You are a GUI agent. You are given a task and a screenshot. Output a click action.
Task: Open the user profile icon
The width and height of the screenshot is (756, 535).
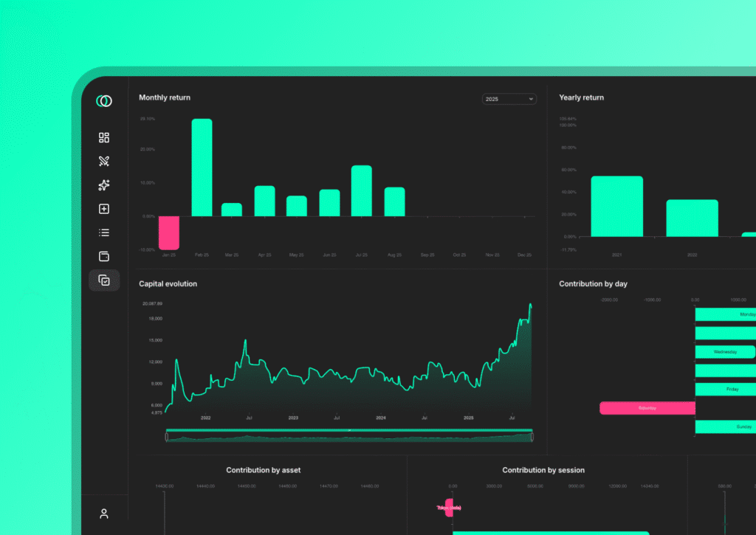click(x=104, y=514)
